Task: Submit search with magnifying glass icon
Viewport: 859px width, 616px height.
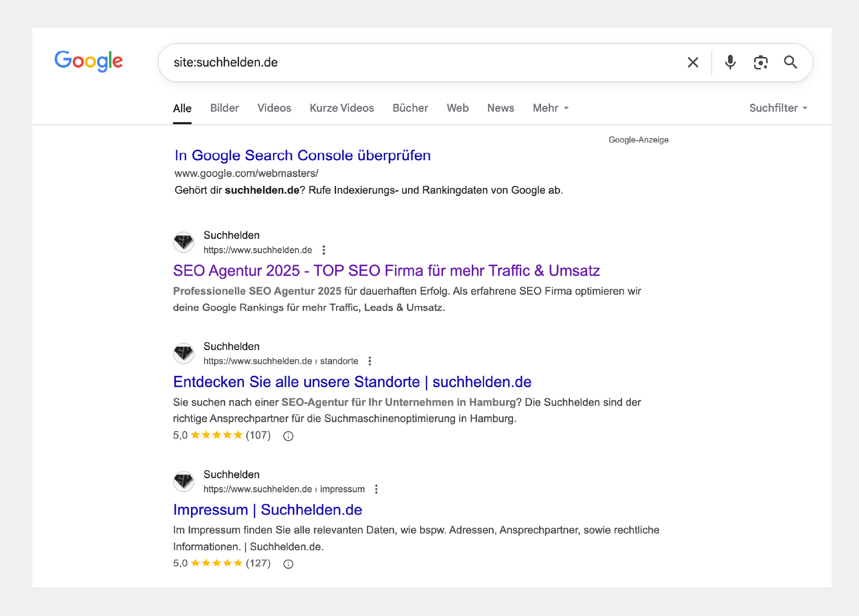Action: click(791, 62)
